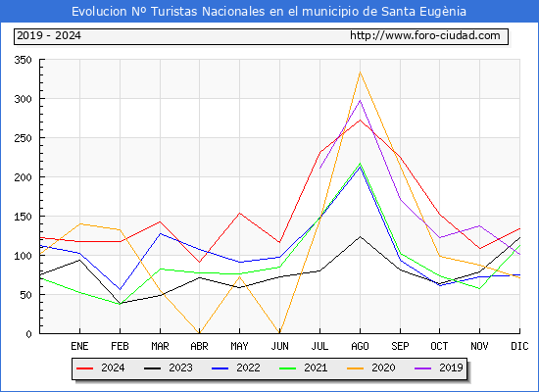Click the red 2024 low point at ABR

click(x=199, y=263)
